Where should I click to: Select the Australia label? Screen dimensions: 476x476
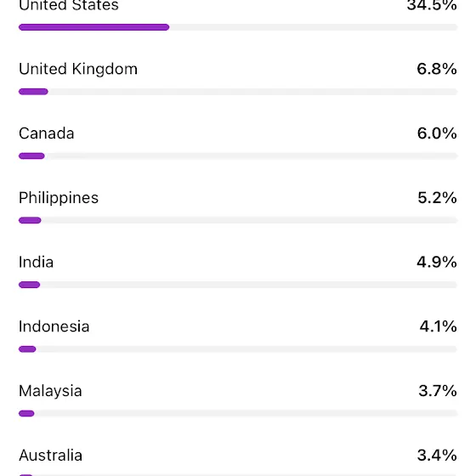point(51,456)
